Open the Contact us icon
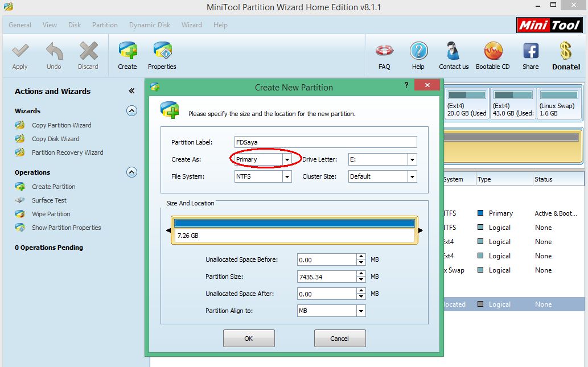This screenshot has height=367, width=588. (x=454, y=51)
